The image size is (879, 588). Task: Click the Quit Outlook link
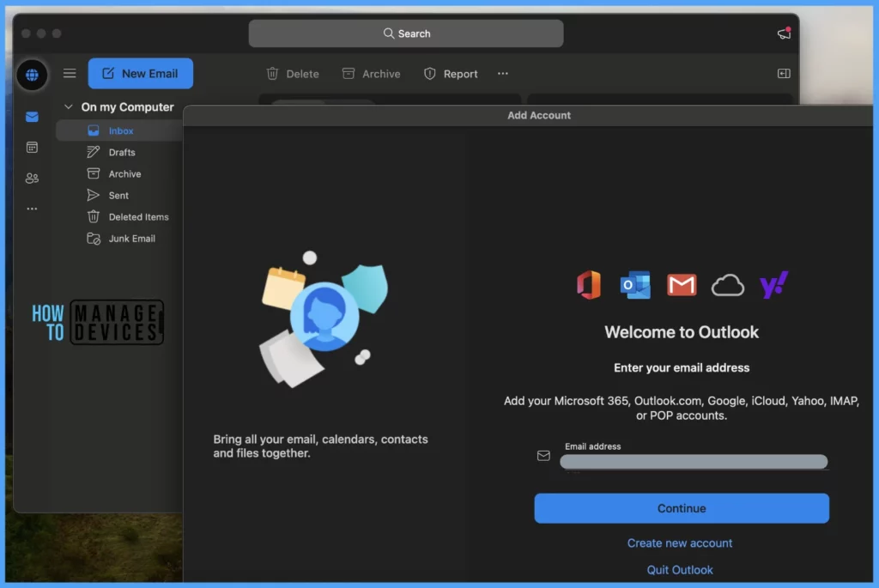[680, 570]
